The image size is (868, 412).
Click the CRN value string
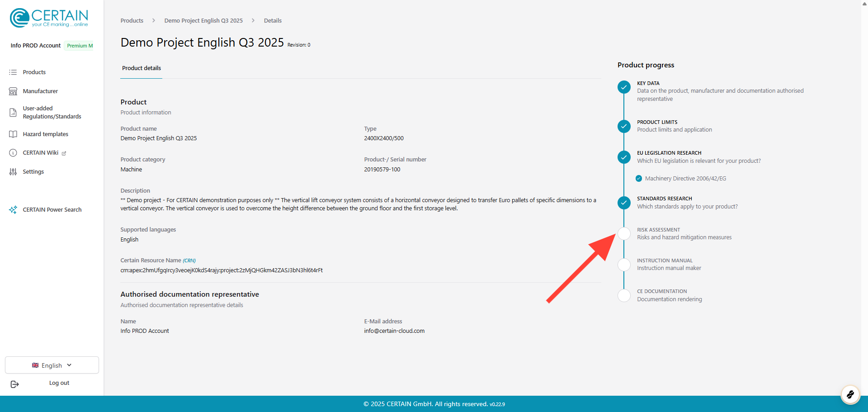coord(222,270)
